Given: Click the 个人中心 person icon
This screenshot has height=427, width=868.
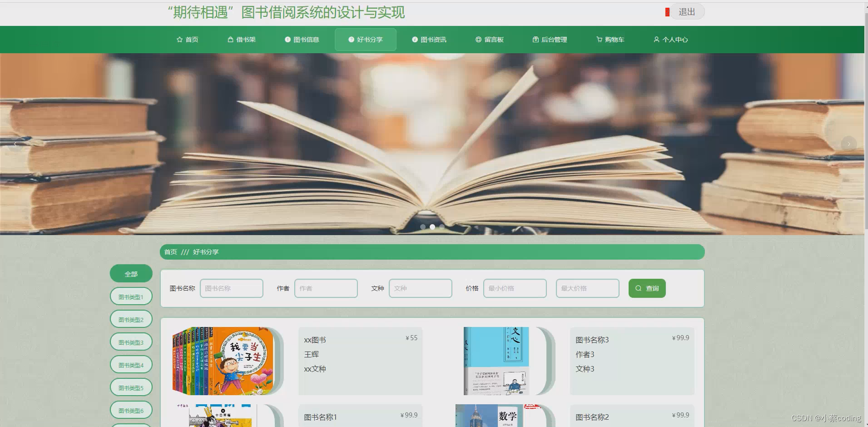Looking at the screenshot, I should pyautogui.click(x=657, y=40).
